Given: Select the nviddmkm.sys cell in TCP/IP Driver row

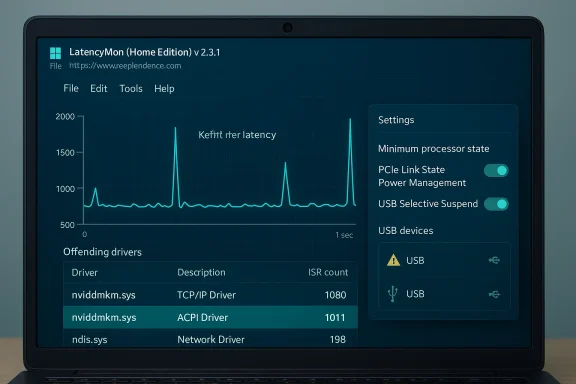Looking at the screenshot, I should coord(104,295).
